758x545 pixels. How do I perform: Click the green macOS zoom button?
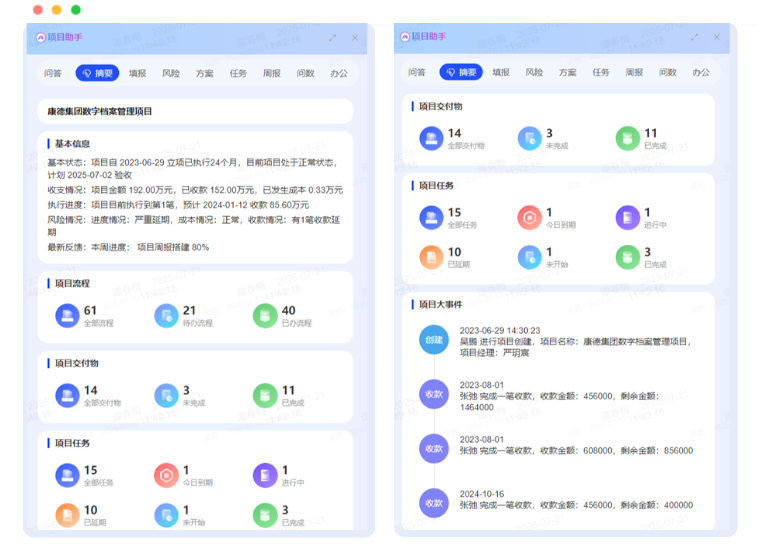75,10
